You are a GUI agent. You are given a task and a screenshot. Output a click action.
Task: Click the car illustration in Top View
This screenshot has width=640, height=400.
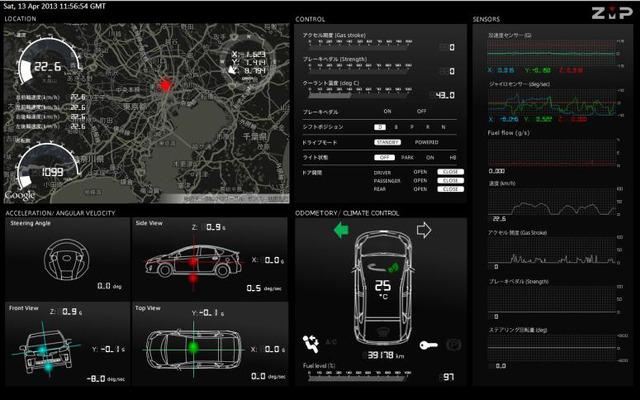[193, 349]
